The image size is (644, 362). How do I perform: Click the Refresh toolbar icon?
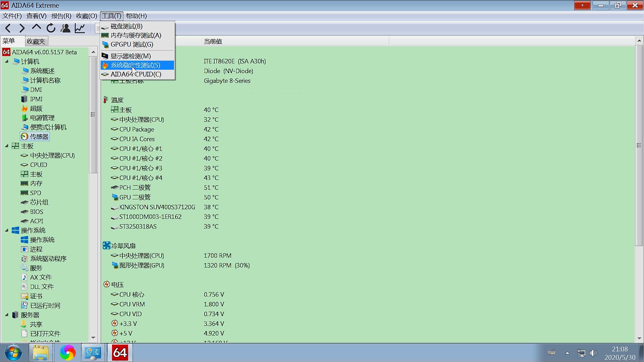(51, 28)
